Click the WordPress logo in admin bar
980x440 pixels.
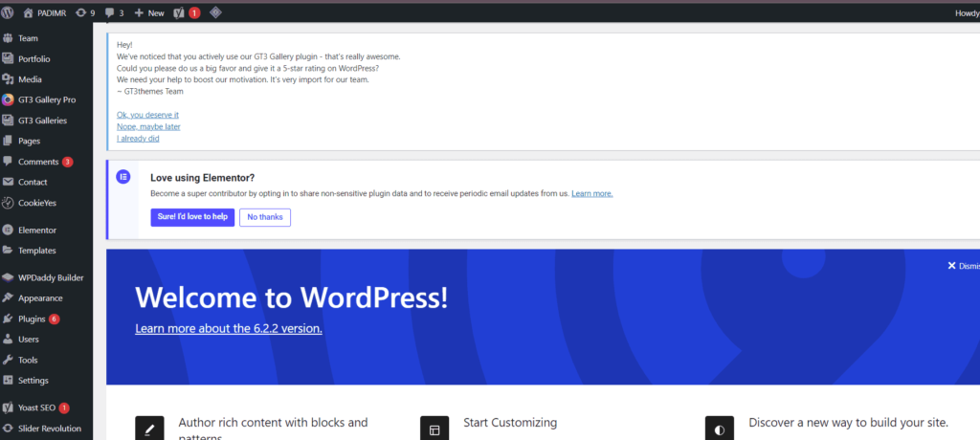pos(8,12)
